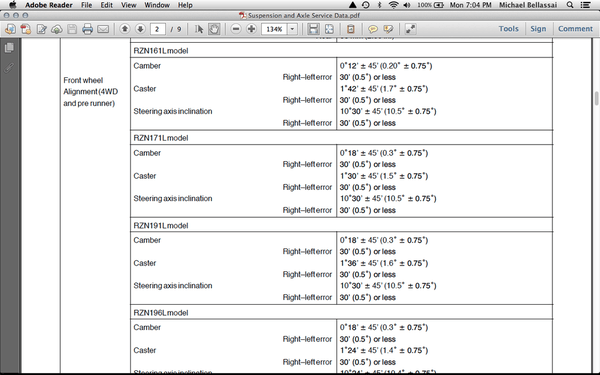Go to next page with down arrow

pos(140,29)
